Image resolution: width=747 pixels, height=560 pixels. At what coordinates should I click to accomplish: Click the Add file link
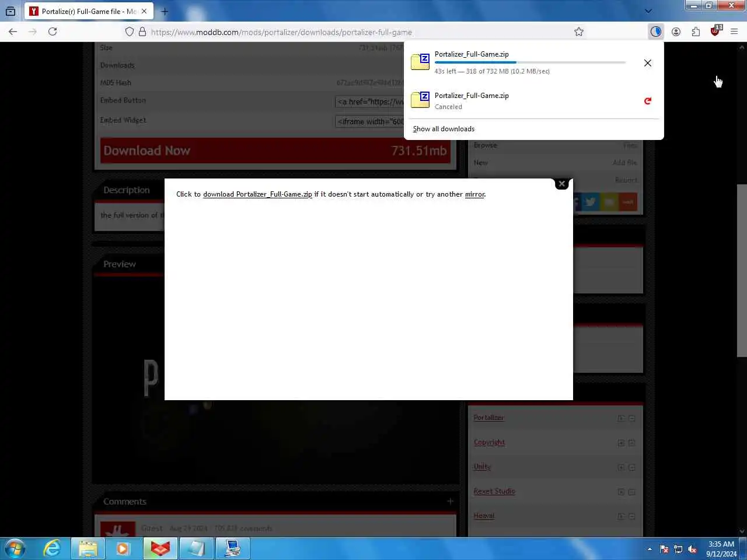point(624,163)
